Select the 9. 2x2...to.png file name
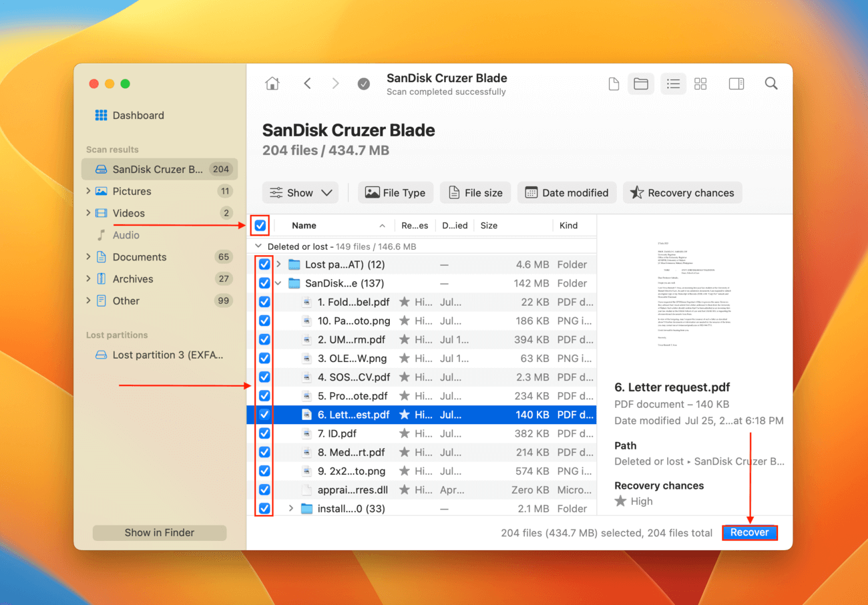The image size is (868, 605). tap(352, 471)
